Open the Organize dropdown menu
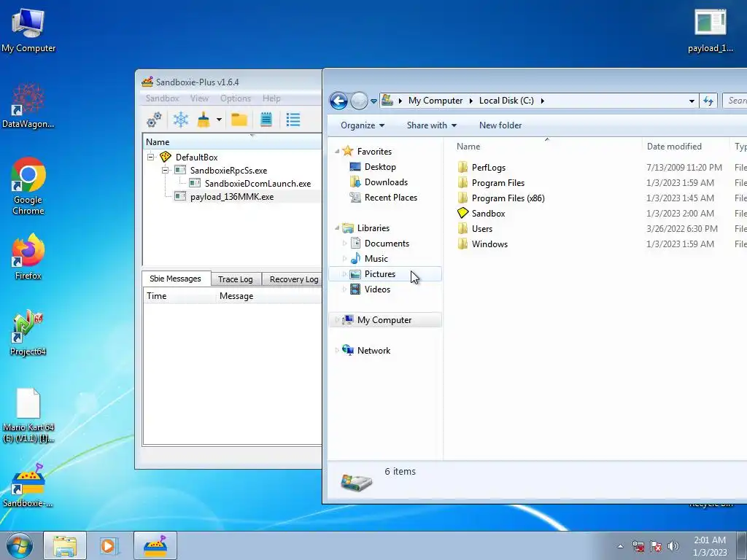The height and width of the screenshot is (560, 747). (363, 125)
